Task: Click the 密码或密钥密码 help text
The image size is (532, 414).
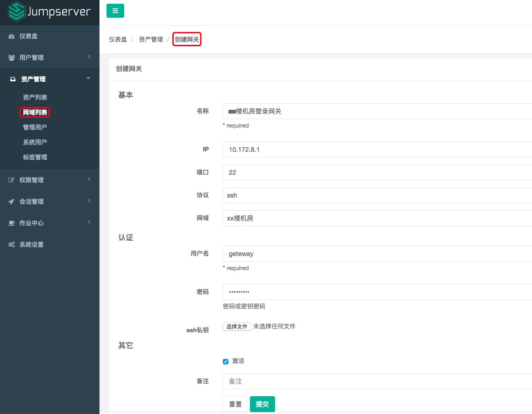Action: pos(244,307)
